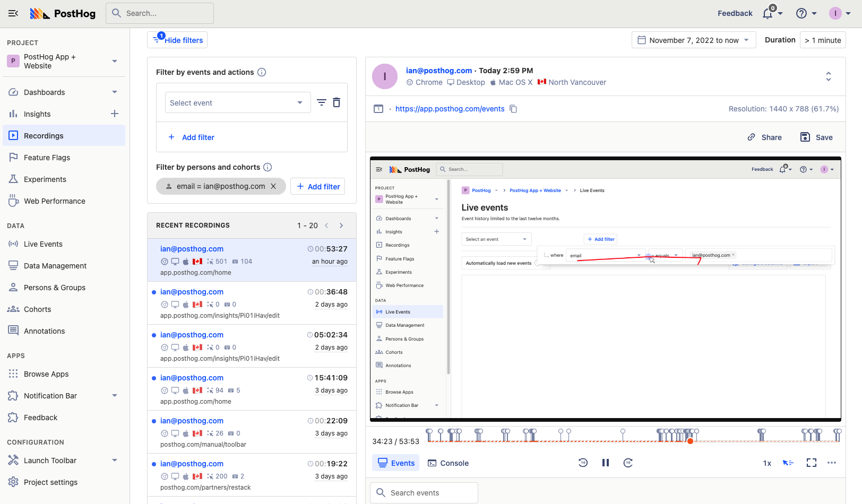862x504 pixels.
Task: Rewind the recording 10 seconds
Action: [x=583, y=463]
